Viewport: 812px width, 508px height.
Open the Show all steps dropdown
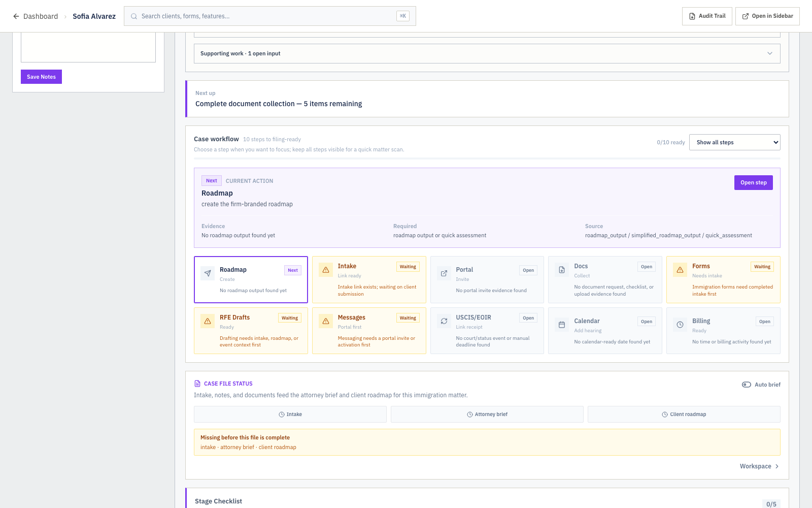click(734, 142)
